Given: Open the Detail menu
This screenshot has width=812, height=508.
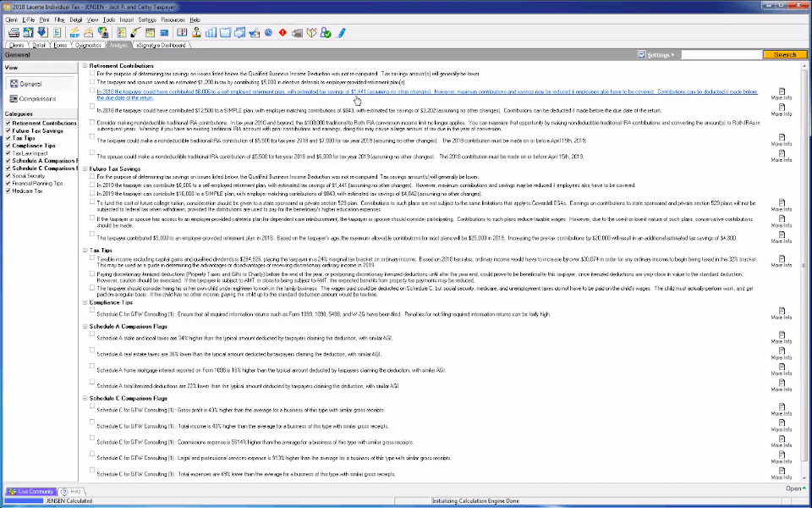Looking at the screenshot, I should coord(75,19).
